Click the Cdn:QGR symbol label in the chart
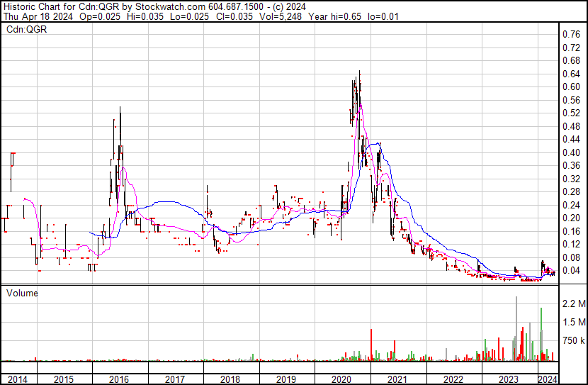Screen dimensions: 588x385 coord(27,29)
